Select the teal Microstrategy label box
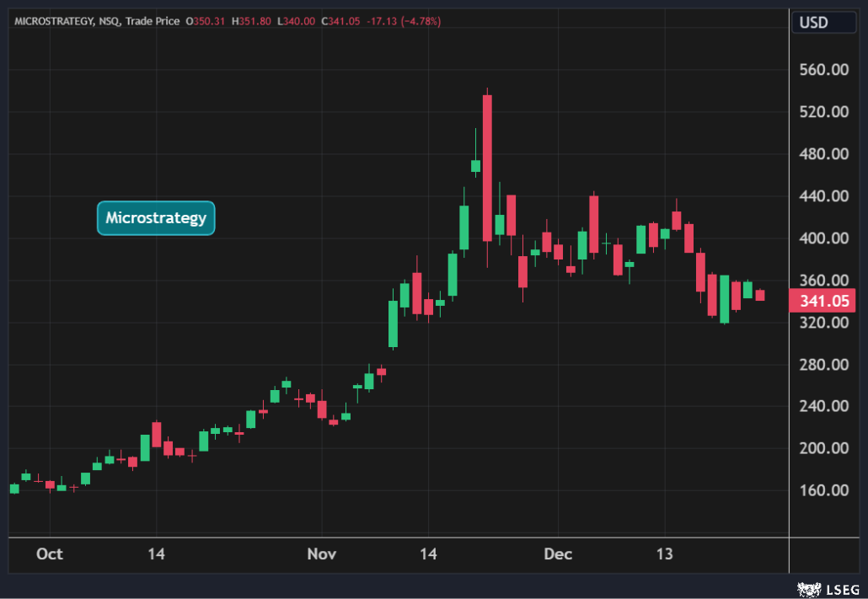 click(156, 218)
